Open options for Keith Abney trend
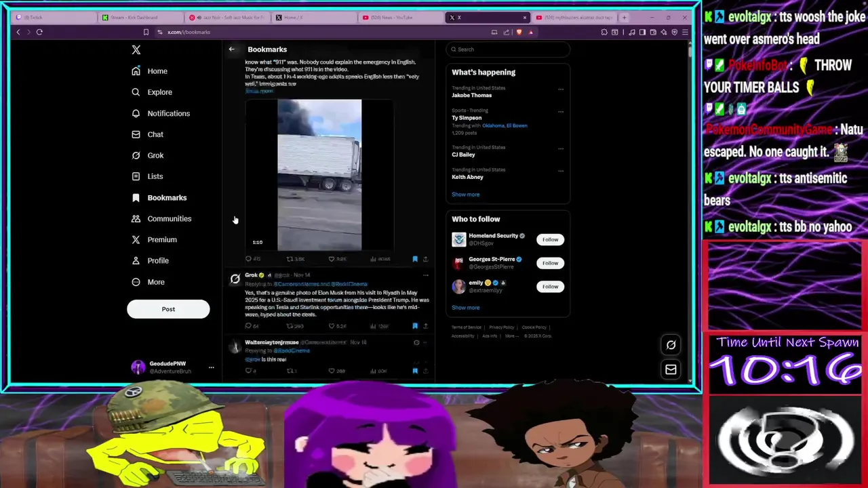 pos(561,171)
